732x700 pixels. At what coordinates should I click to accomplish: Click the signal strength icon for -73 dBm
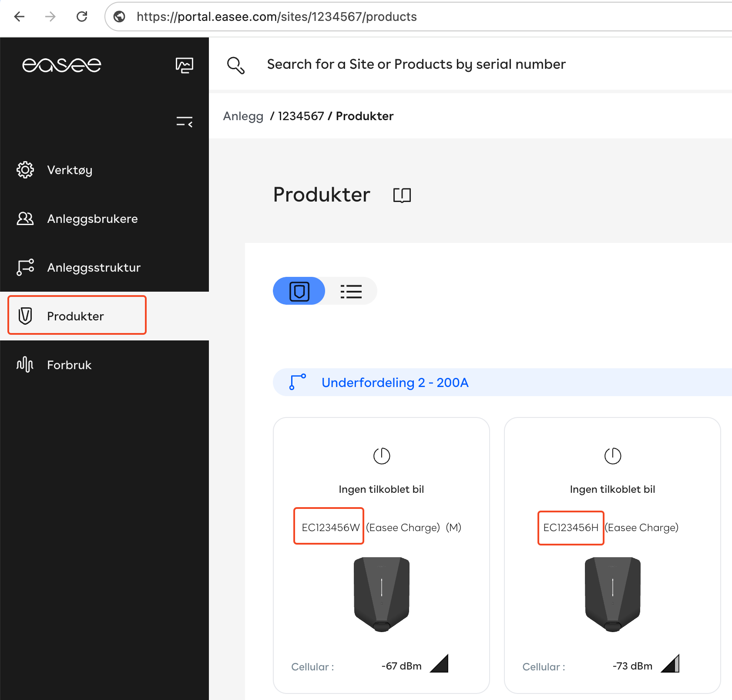(x=670, y=663)
